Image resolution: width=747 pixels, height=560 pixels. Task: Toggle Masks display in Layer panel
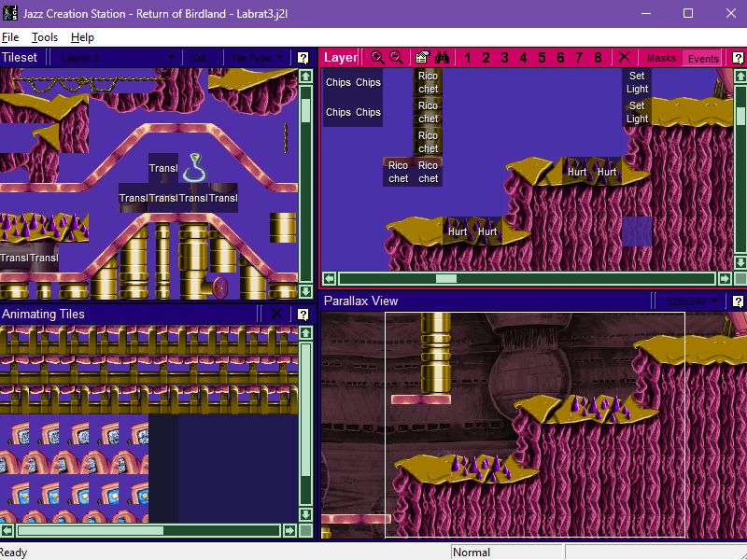[661, 58]
